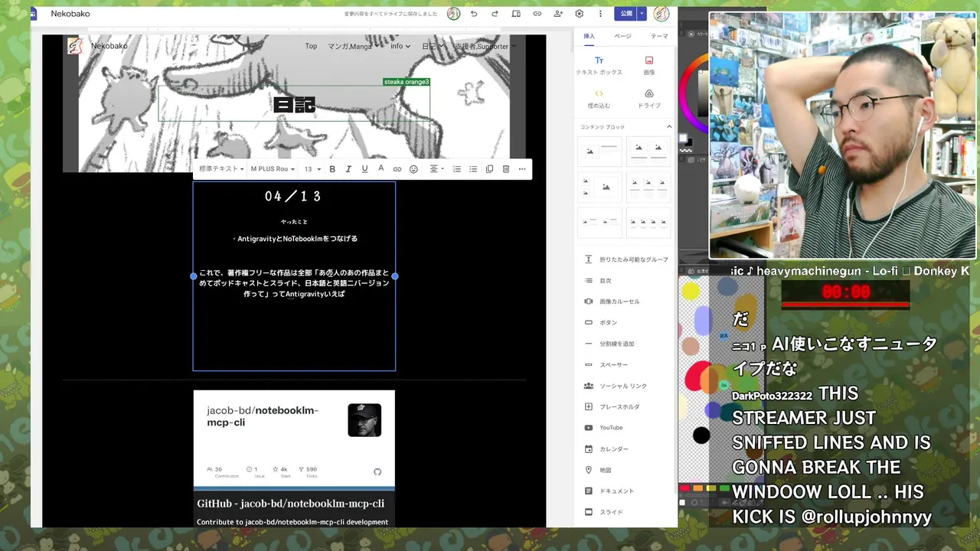Image resolution: width=980 pixels, height=551 pixels.
Task: Delete the selected text box
Action: [x=506, y=169]
